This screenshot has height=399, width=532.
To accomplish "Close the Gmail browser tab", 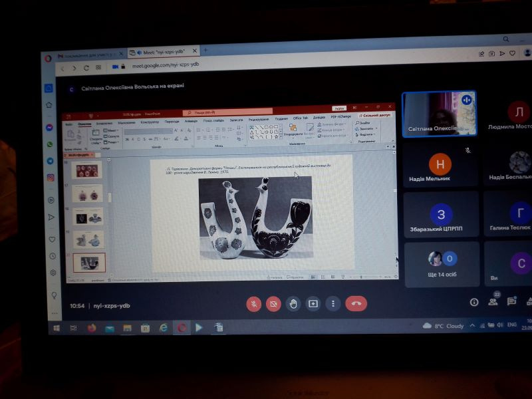I will coord(121,54).
